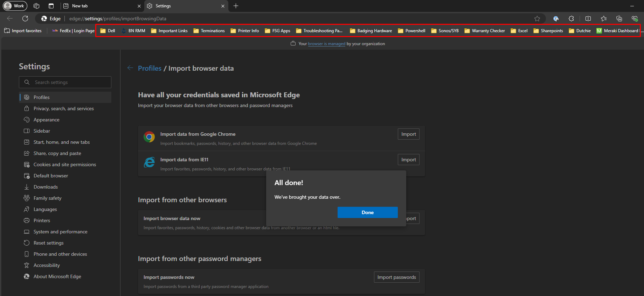
Task: Open the Collections icon in the toolbar
Action: 619,19
